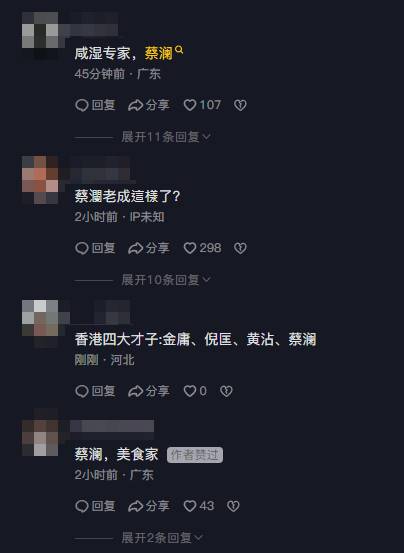Dislike the 香港四大才子 comment

226,391
